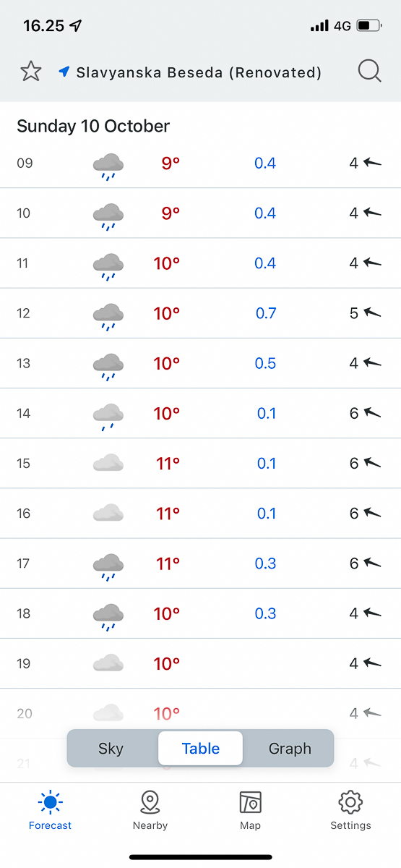Tap the 0.7 precipitation value

click(266, 313)
